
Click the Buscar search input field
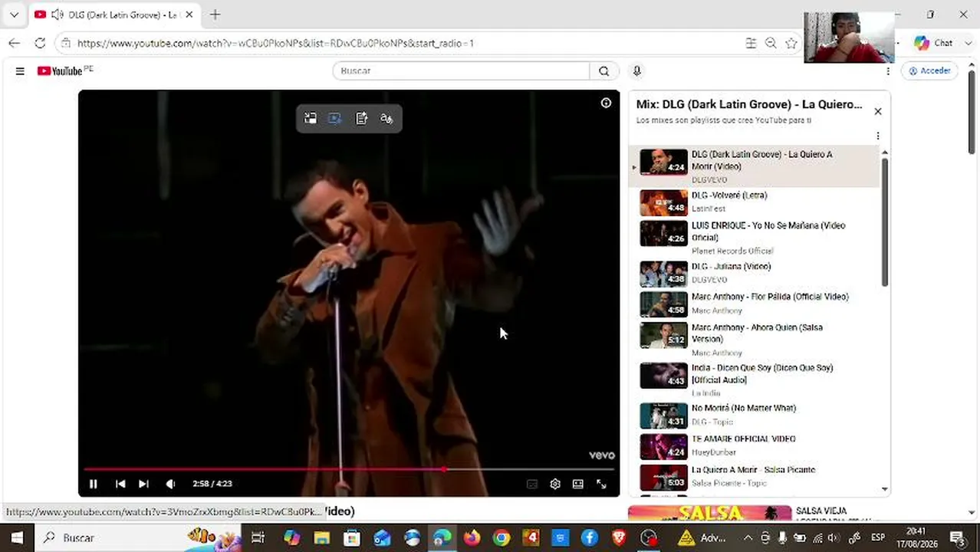(462, 71)
